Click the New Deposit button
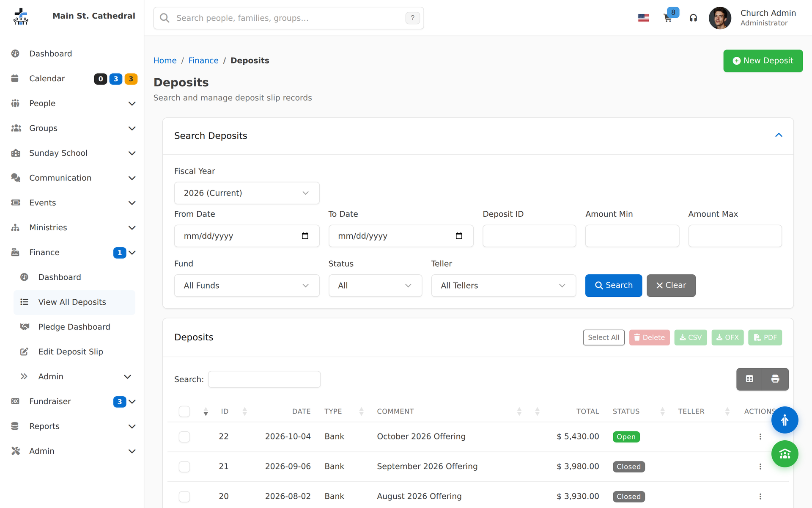Viewport: 812px width, 508px height. pos(763,61)
